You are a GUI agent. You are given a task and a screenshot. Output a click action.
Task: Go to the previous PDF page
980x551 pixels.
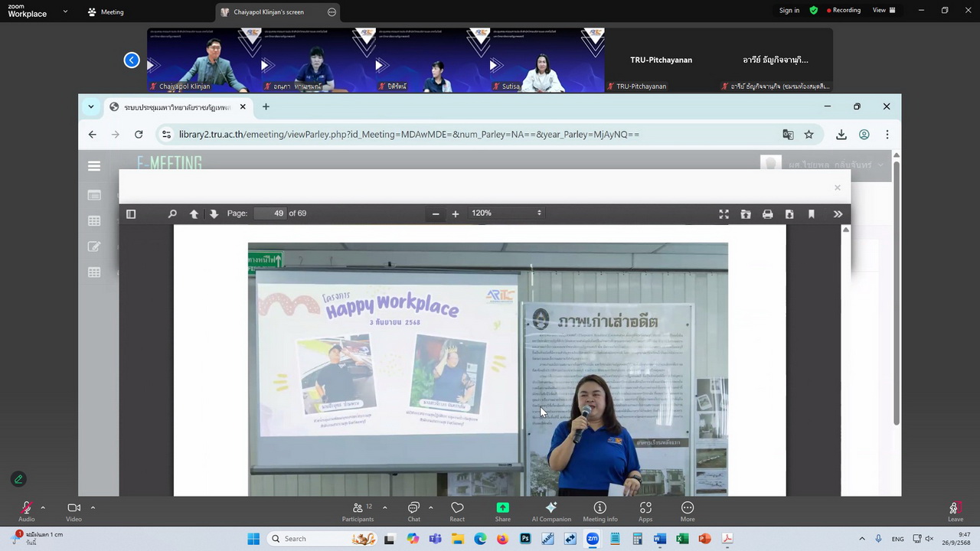click(x=194, y=214)
